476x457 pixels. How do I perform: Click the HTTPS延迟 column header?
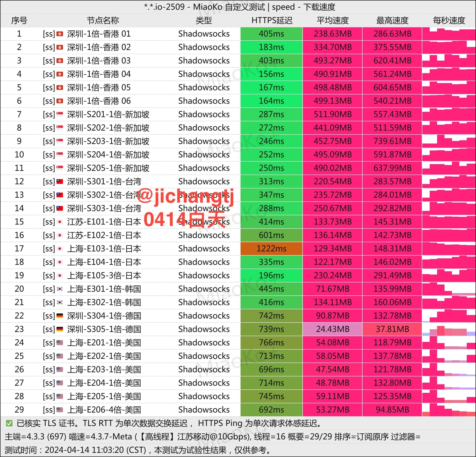click(x=272, y=20)
